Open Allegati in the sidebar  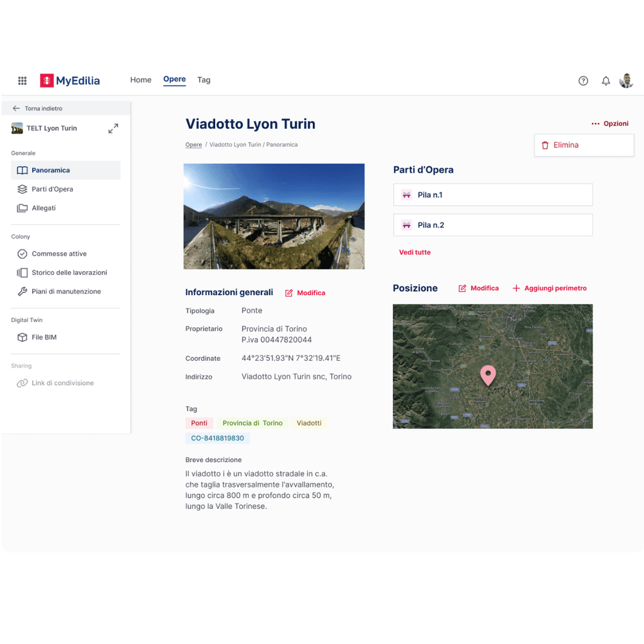[x=43, y=208]
